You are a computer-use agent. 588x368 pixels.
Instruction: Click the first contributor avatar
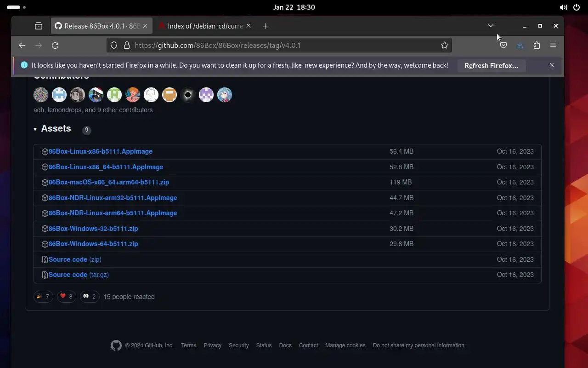click(x=41, y=95)
